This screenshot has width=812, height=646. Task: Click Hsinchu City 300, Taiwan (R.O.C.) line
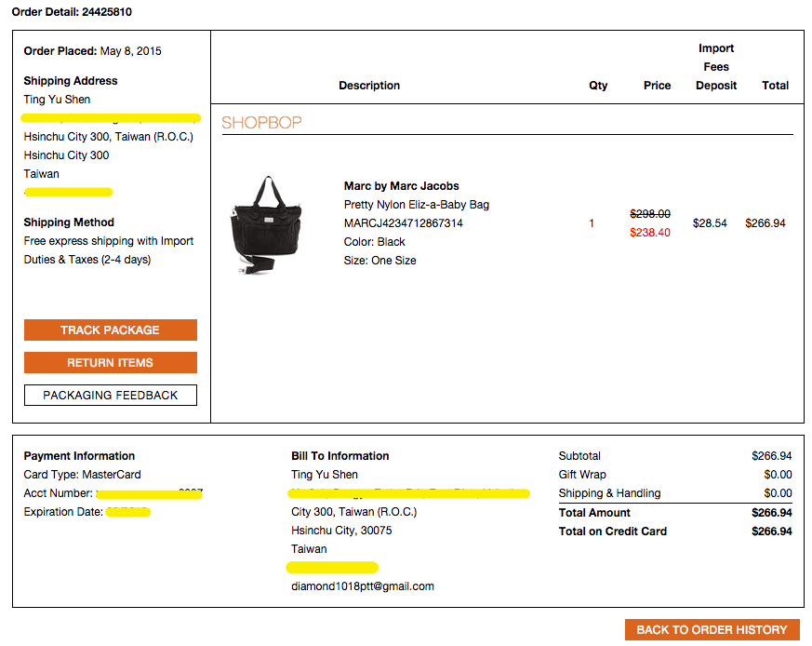108,137
